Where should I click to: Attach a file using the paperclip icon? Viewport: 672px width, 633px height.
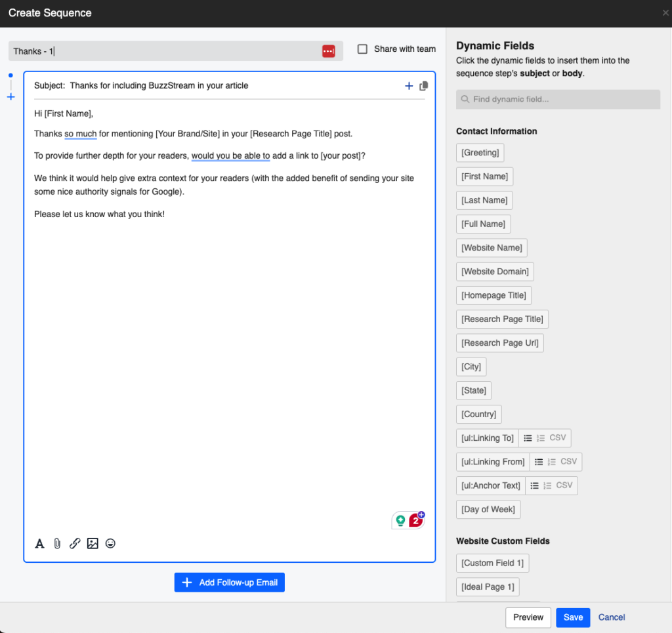click(x=57, y=543)
